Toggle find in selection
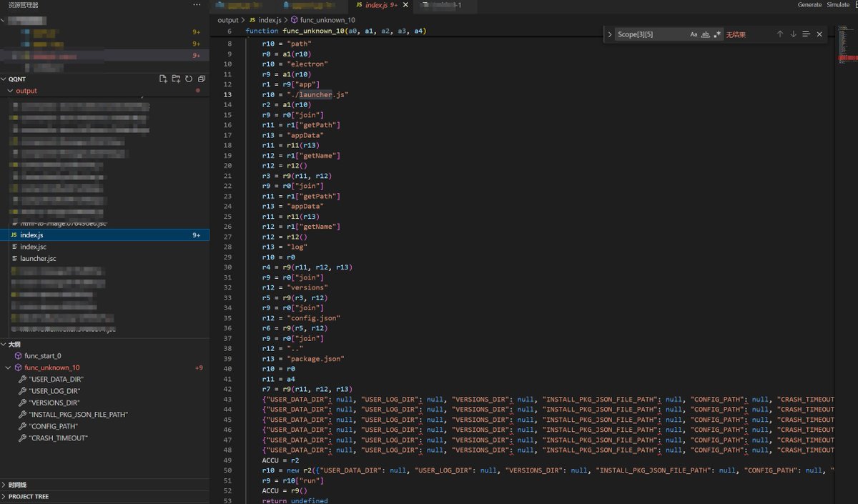The height and width of the screenshot is (504, 858). click(806, 34)
